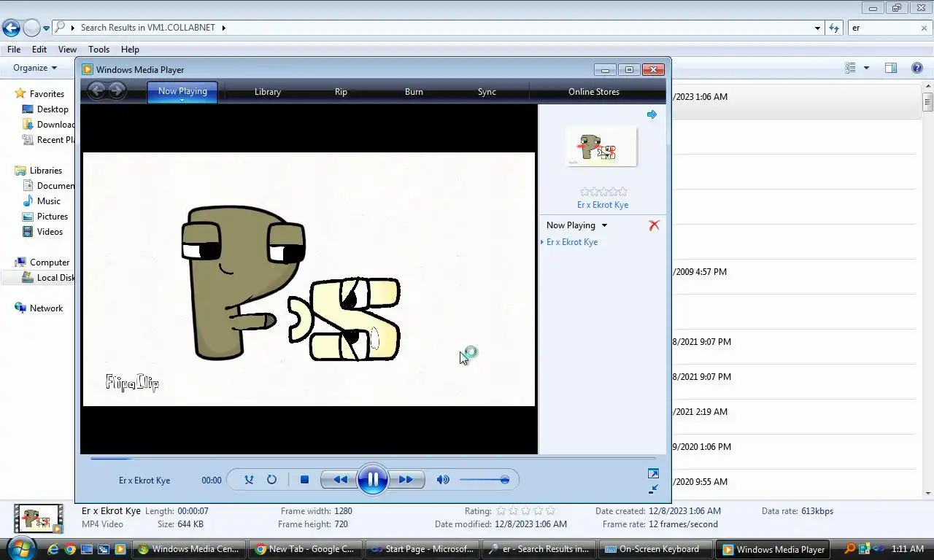Select Desktop in navigation pane
The height and width of the screenshot is (560, 934).
[x=53, y=109]
